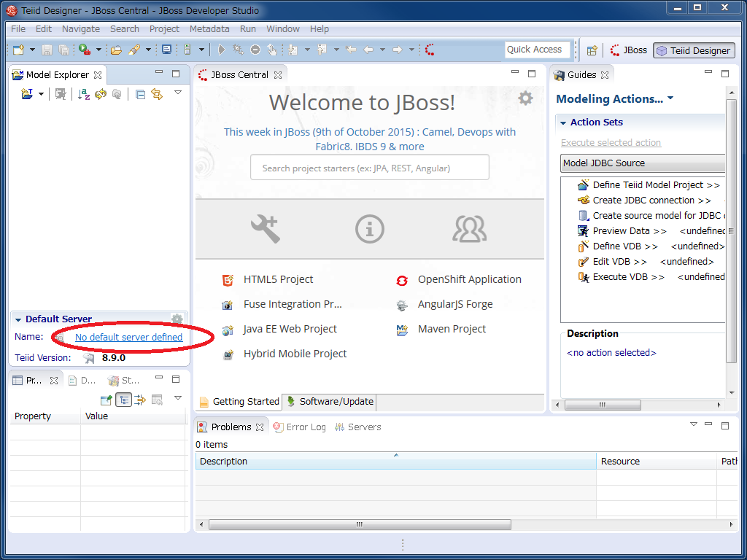The height and width of the screenshot is (560, 747).
Task: Click the Save All icon in toolbar
Action: (63, 50)
